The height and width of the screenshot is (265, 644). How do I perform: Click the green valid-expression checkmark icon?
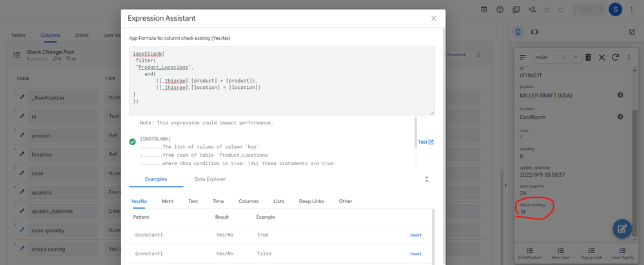[132, 142]
